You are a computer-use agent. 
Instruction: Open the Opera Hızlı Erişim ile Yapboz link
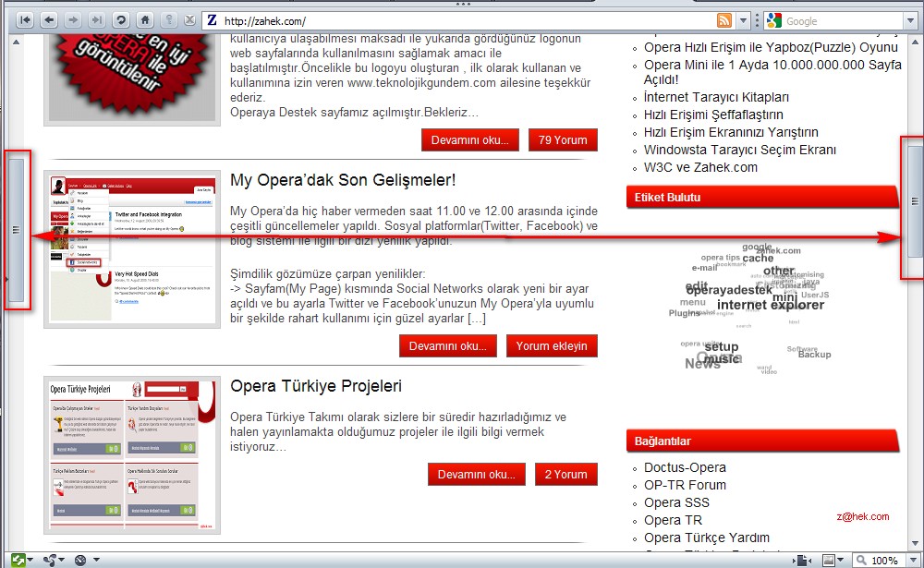(771, 47)
